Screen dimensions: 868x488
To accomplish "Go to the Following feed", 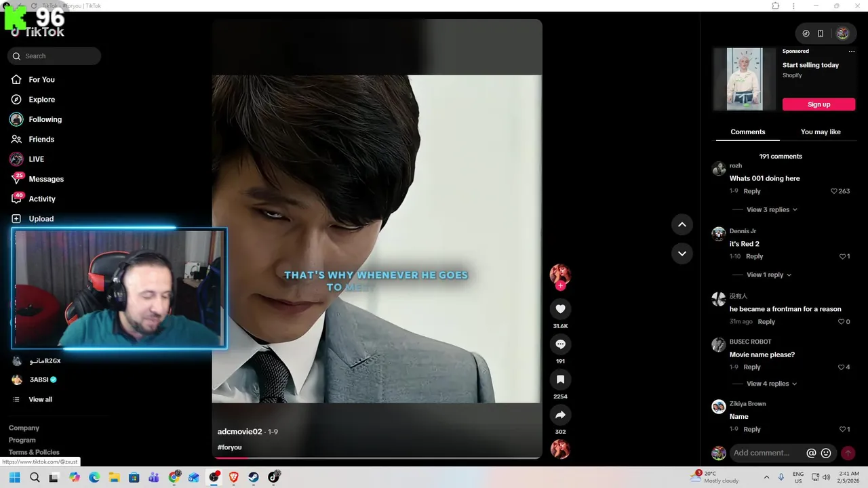I will coord(45,119).
